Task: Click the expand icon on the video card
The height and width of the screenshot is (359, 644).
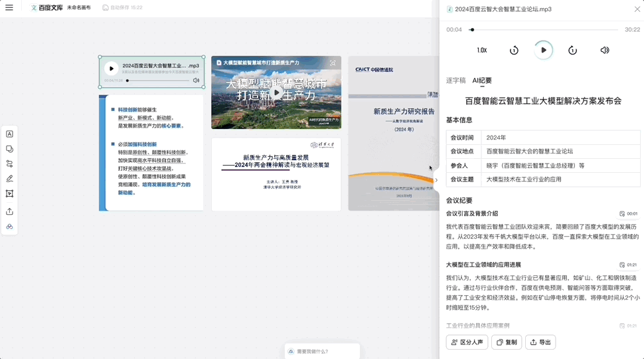Action: coord(333,63)
